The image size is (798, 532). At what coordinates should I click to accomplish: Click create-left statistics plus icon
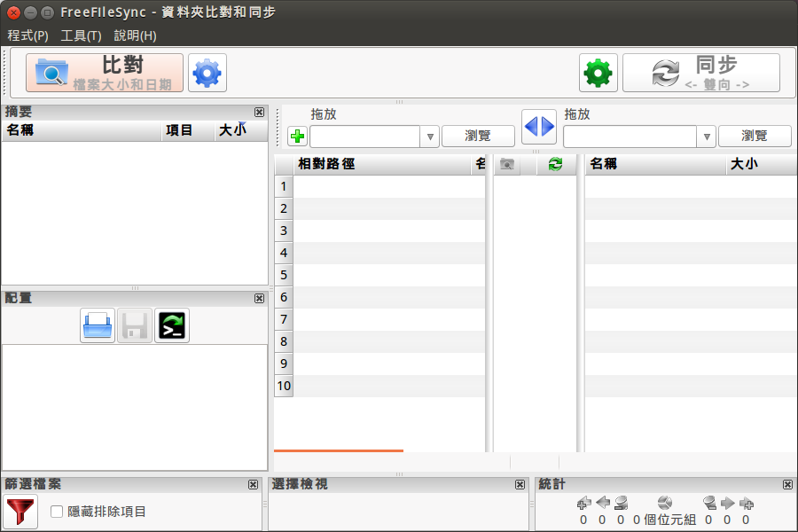(x=583, y=503)
